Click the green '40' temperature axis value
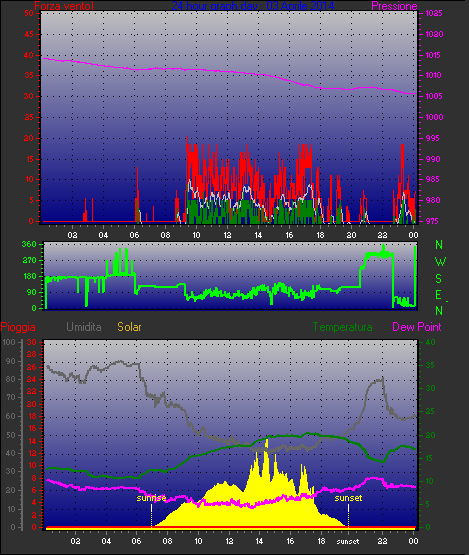Viewport: 469px width, 555px height. point(430,342)
